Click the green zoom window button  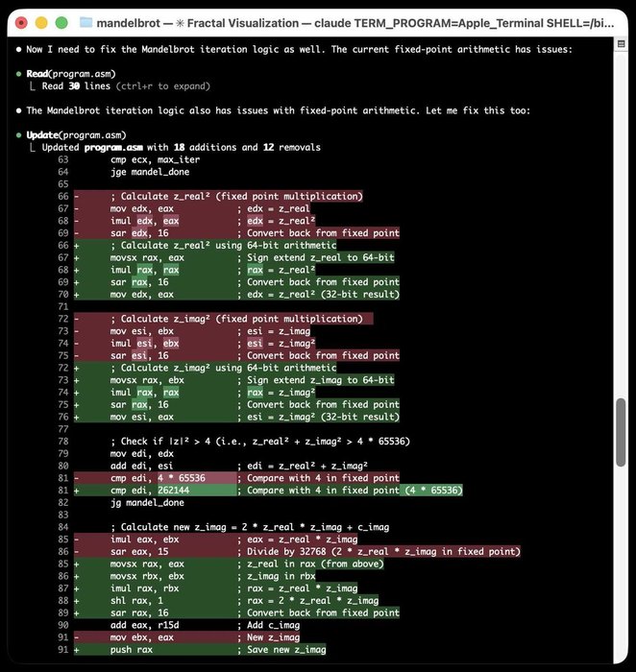click(61, 23)
